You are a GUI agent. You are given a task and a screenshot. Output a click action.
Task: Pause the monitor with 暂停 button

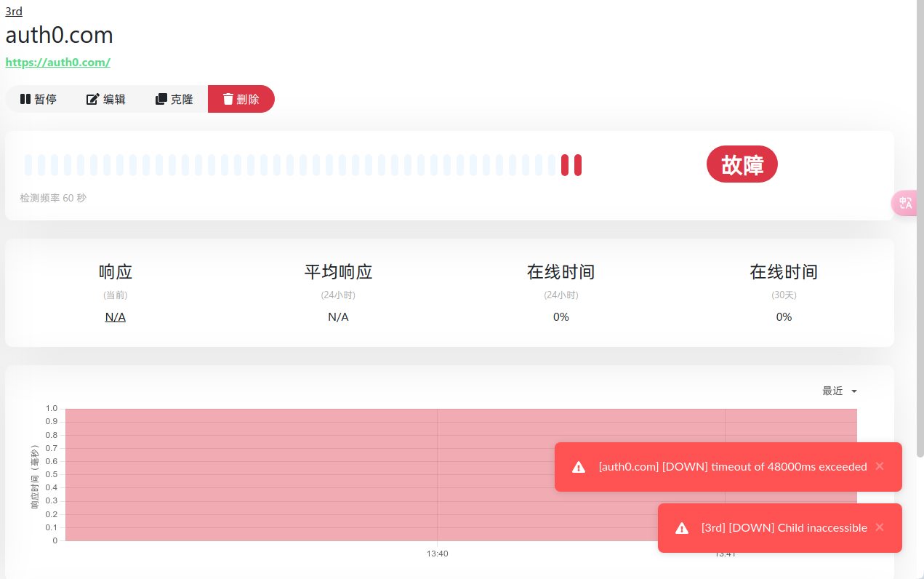click(39, 99)
